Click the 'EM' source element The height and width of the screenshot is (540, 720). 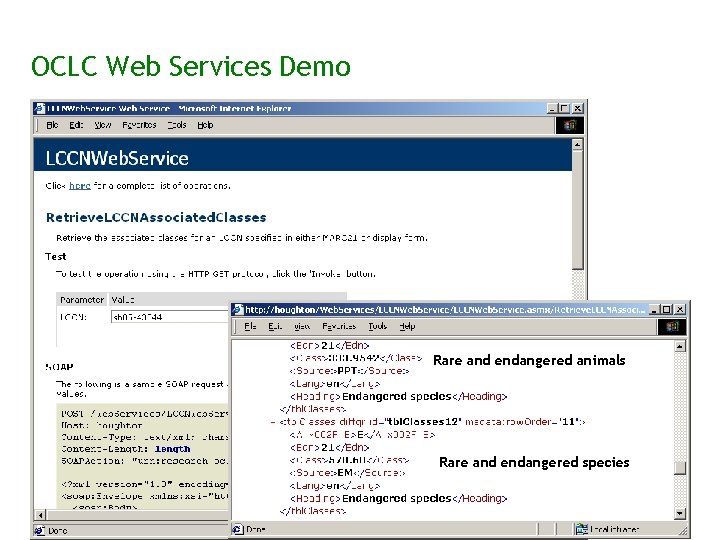coord(345,472)
